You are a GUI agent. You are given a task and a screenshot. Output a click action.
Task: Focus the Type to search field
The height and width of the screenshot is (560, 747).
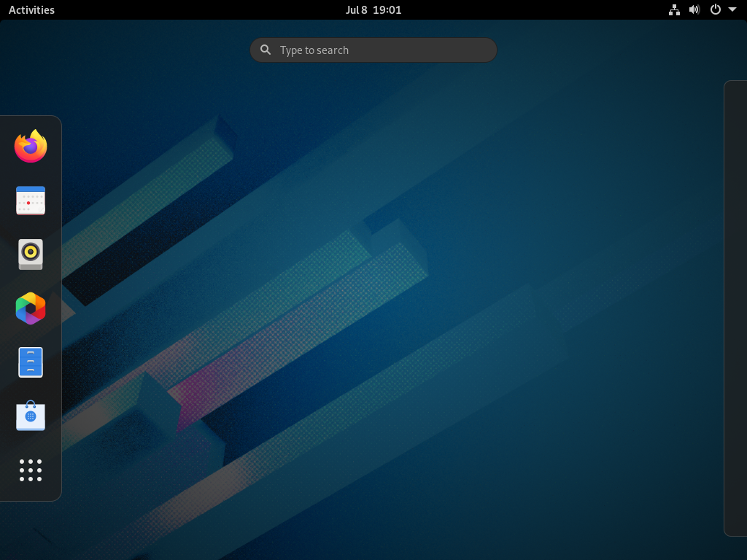(x=373, y=50)
